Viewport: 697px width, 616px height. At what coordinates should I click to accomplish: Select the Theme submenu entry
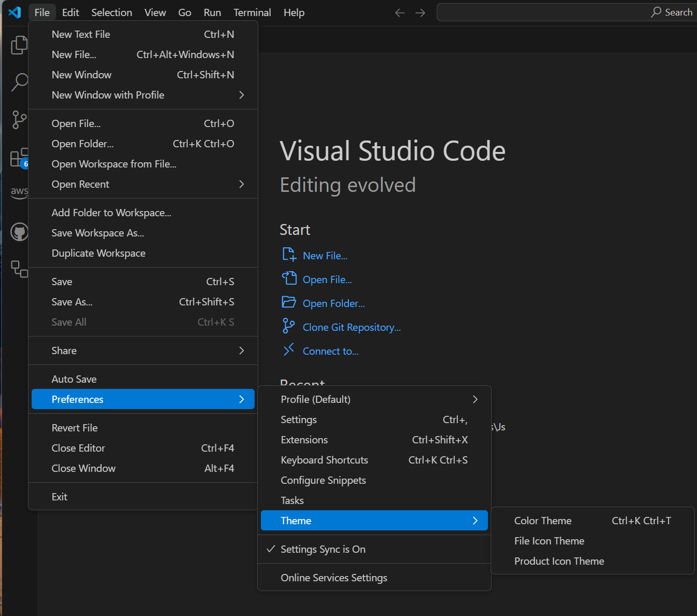296,521
